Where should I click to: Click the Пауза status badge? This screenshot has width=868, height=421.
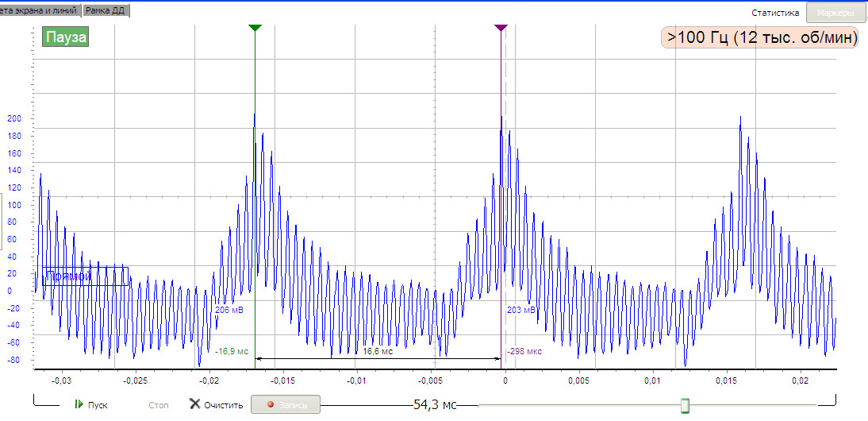tap(67, 37)
